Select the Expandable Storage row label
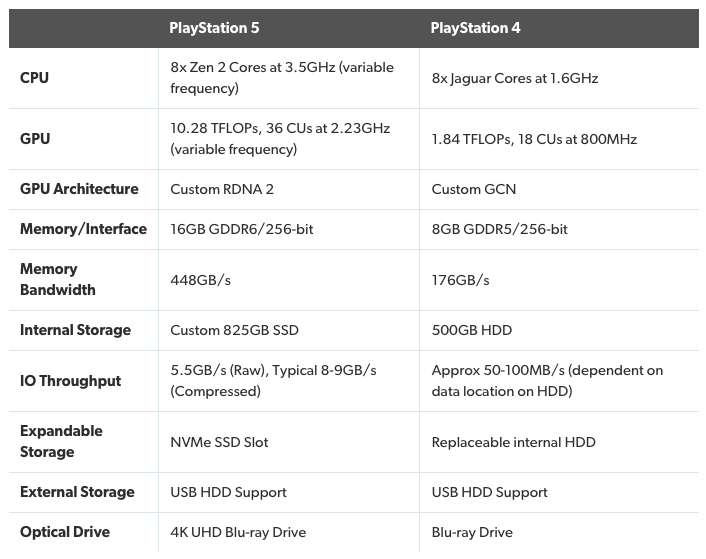This screenshot has height=559, width=706. click(61, 441)
